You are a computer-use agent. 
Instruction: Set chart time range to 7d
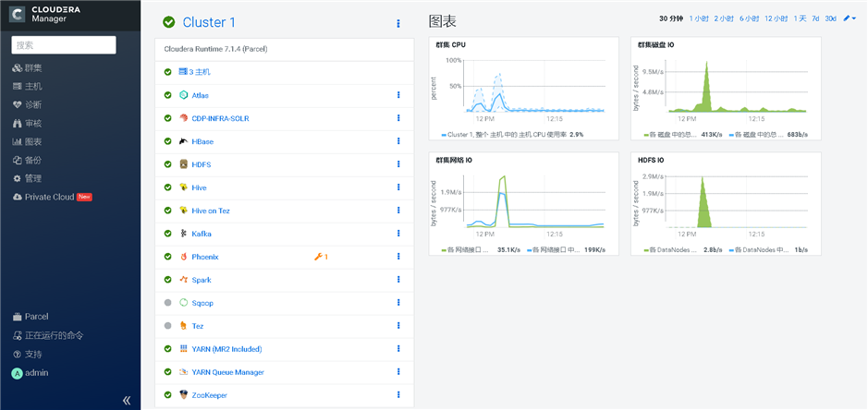[815, 18]
